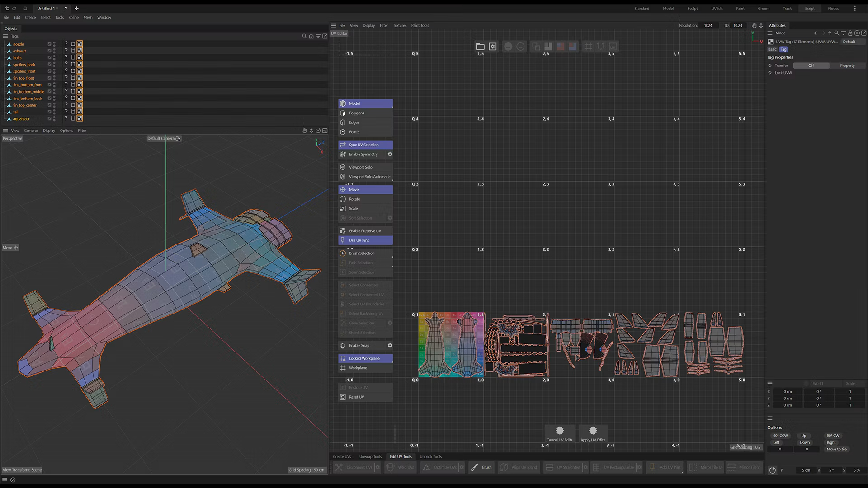The width and height of the screenshot is (868, 488).
Task: Select the Rotate tool
Action: point(365,199)
